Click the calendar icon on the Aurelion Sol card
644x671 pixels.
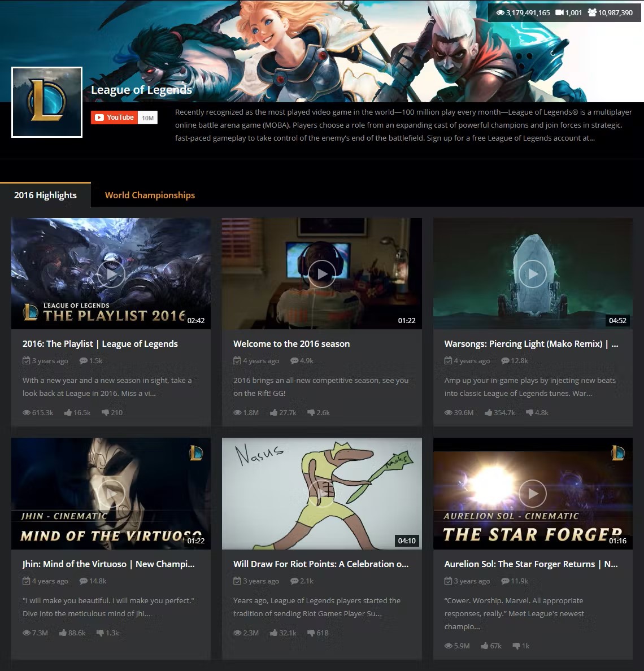tap(448, 581)
